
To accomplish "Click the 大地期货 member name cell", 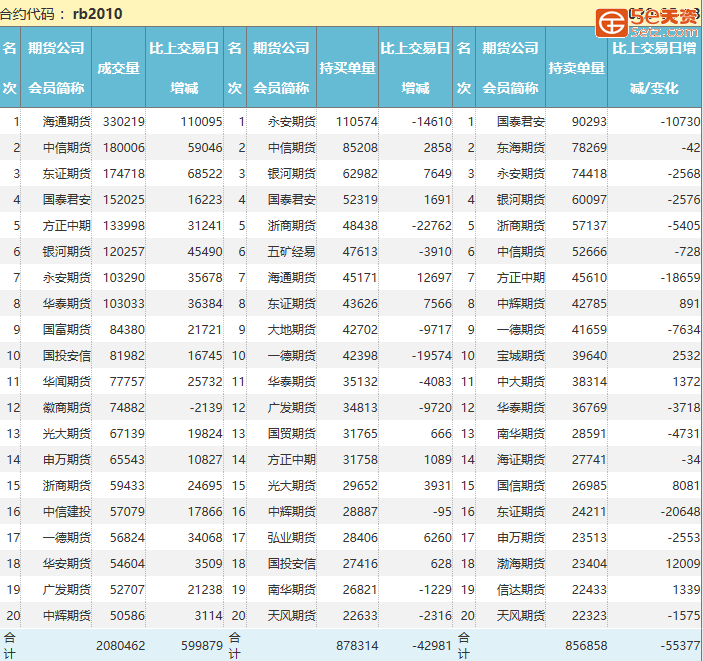I will click(291, 329).
